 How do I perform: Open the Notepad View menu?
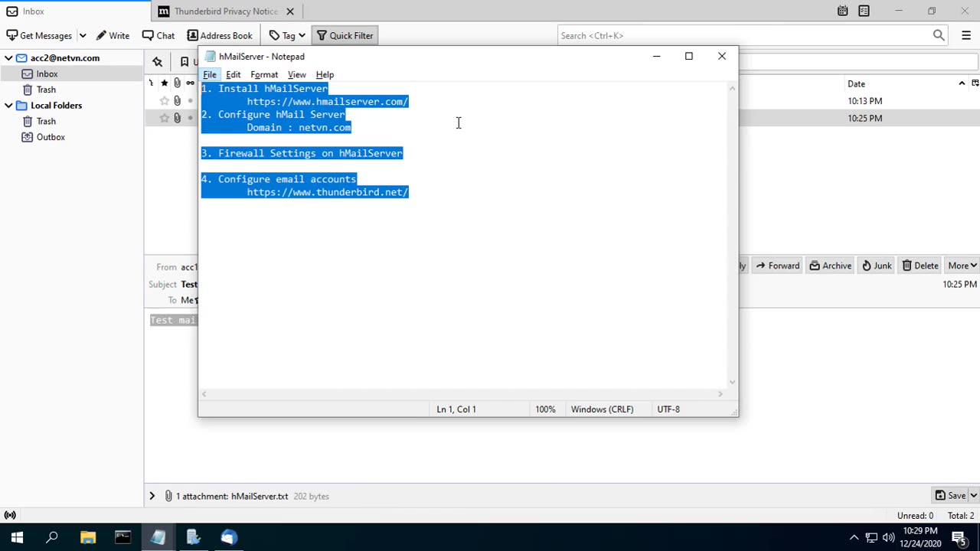296,74
